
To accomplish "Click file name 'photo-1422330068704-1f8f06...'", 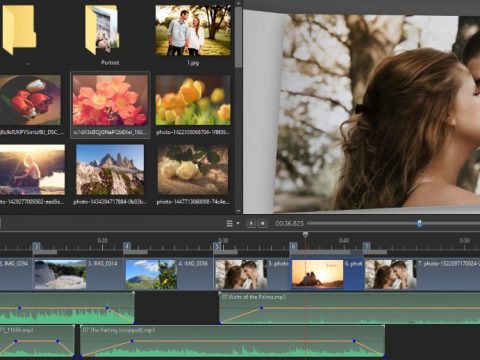I will tap(193, 132).
